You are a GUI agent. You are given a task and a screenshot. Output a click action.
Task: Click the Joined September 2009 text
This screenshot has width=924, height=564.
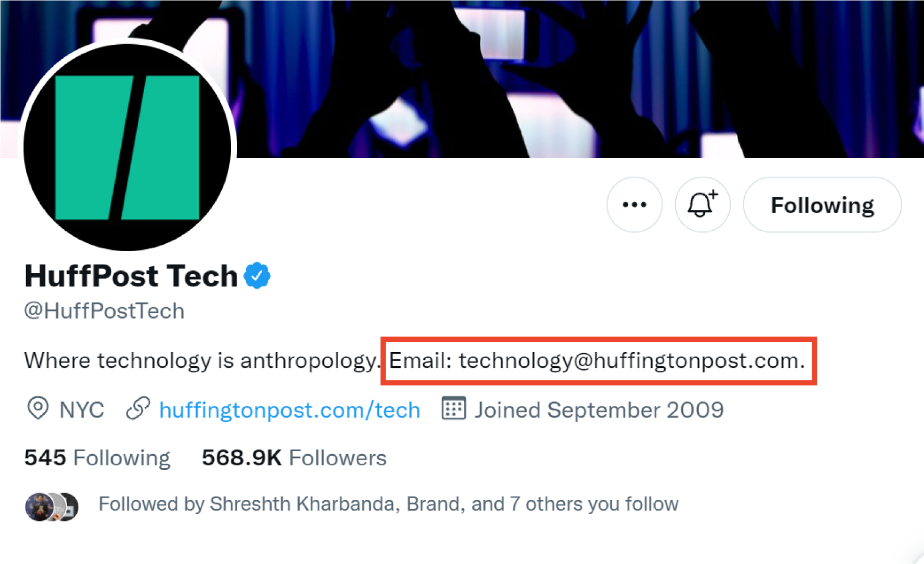(x=599, y=410)
